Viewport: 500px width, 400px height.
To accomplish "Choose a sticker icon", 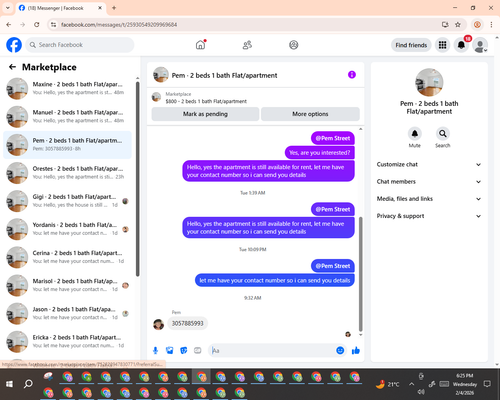I will point(184,350).
